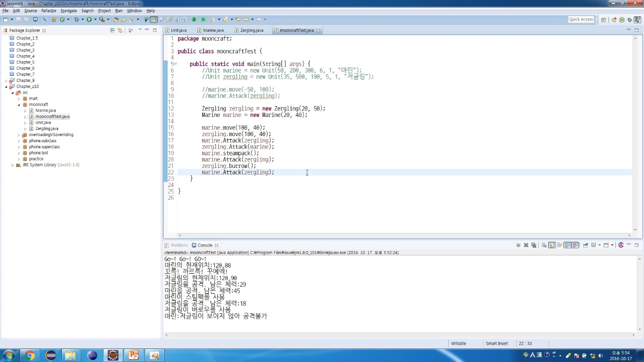Image resolution: width=644 pixels, height=362 pixels.
Task: Click the green Run button in toolbar
Action: point(89,20)
